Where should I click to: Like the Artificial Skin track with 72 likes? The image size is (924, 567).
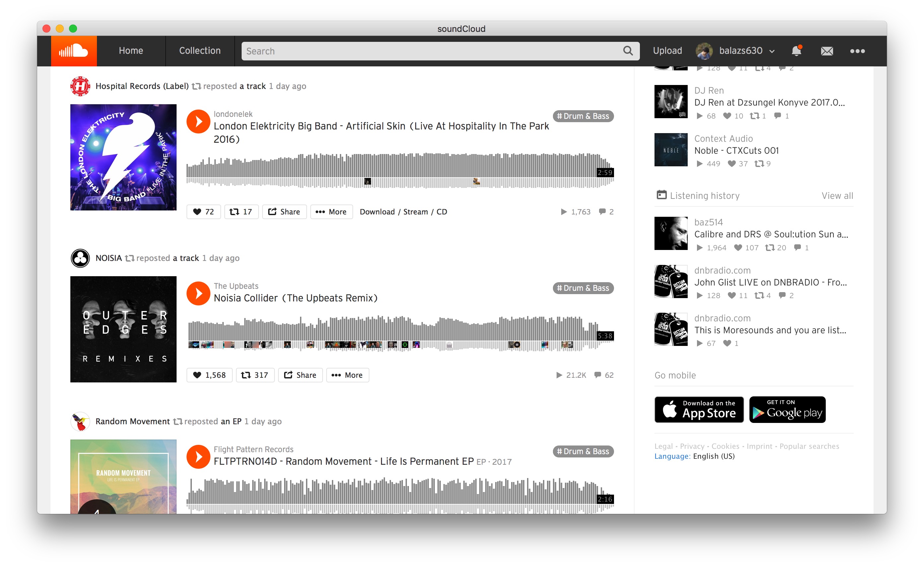[x=204, y=211]
